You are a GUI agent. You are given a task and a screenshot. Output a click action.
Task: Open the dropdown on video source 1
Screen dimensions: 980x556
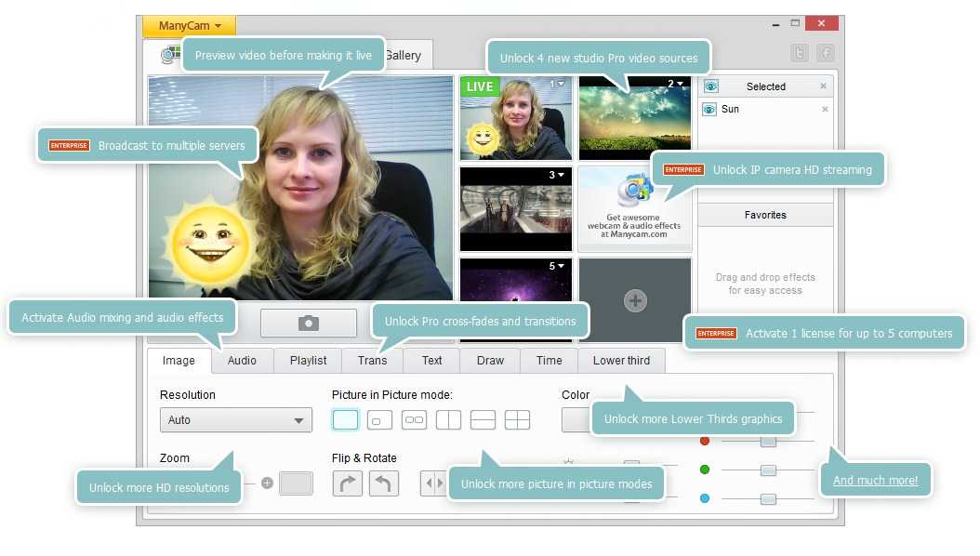(x=563, y=85)
